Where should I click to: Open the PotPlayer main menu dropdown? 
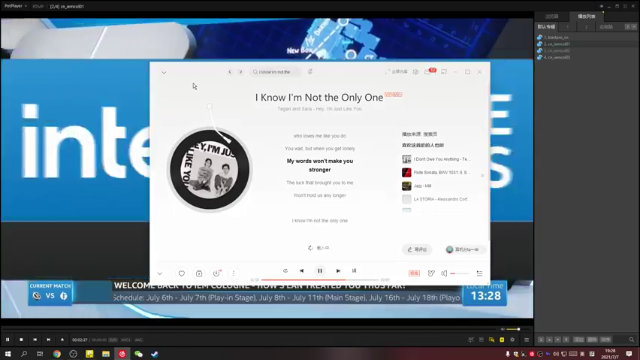pos(16,6)
